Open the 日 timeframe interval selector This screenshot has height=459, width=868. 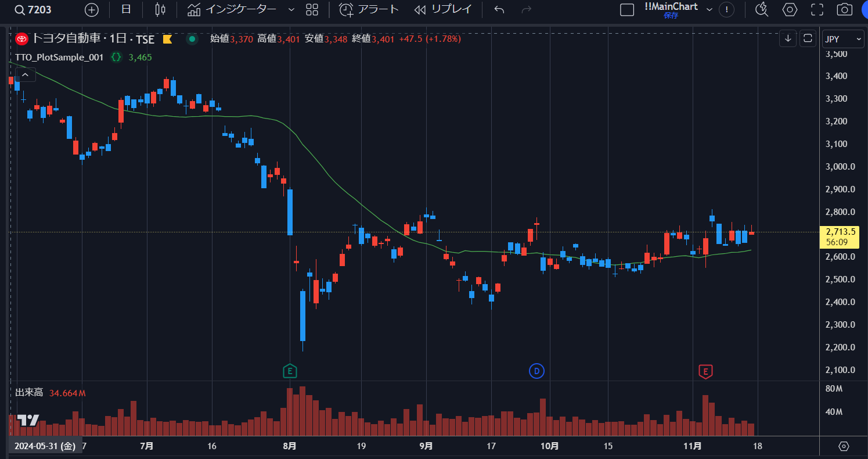126,10
